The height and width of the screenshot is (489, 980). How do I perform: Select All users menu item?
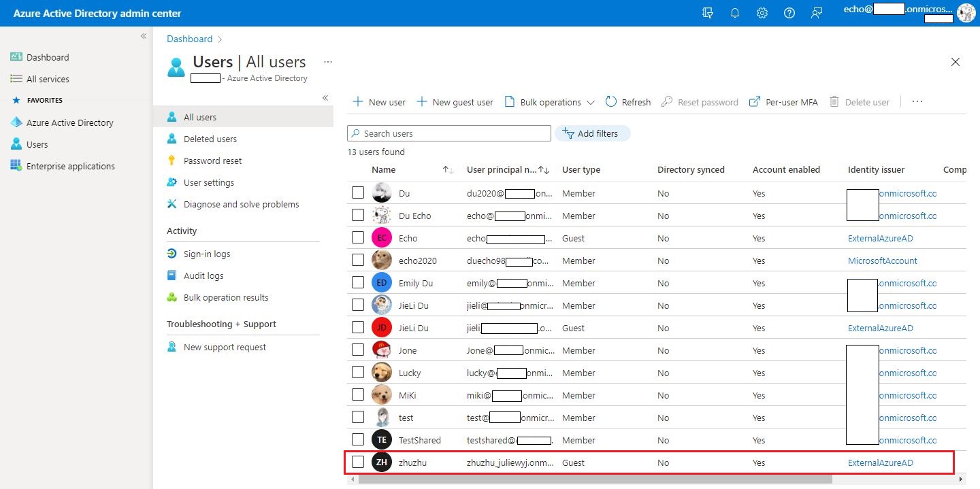(x=243, y=117)
